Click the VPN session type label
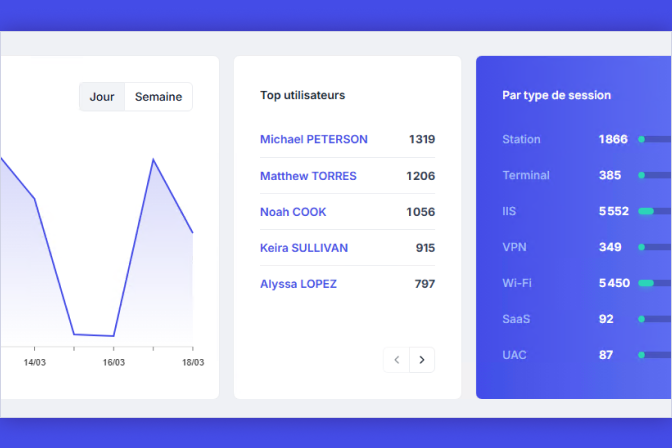Image resolution: width=672 pixels, height=448 pixels. pyautogui.click(x=514, y=247)
